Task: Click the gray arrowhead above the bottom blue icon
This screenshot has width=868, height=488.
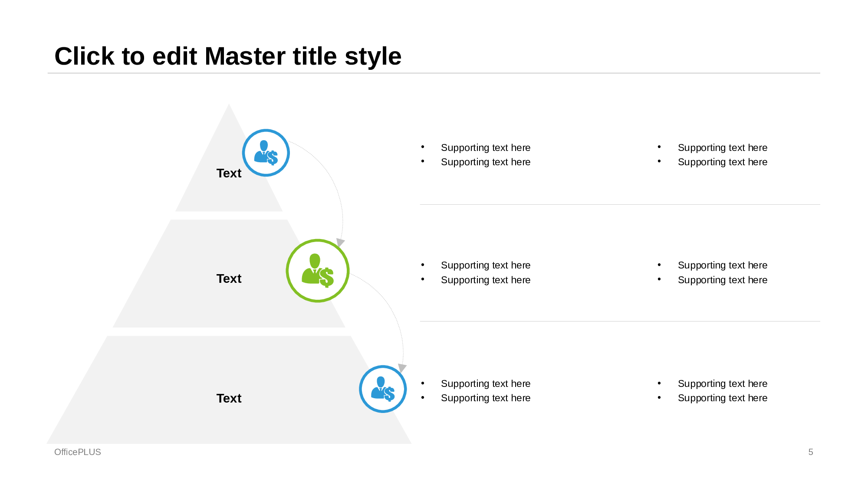Action: pos(402,368)
